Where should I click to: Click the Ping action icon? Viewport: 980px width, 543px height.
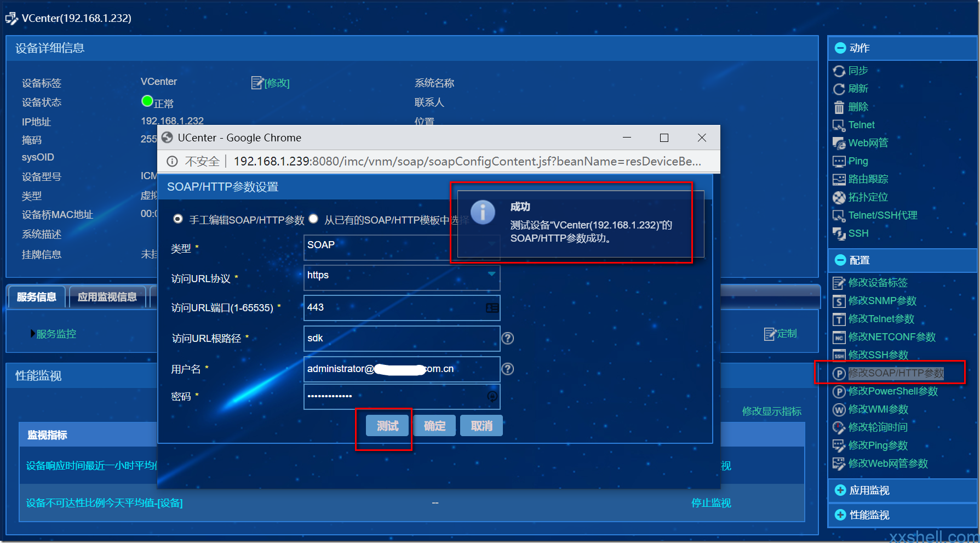click(839, 162)
